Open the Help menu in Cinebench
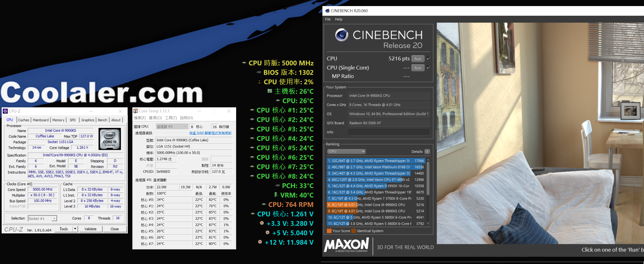This screenshot has height=264, width=644. [x=339, y=19]
